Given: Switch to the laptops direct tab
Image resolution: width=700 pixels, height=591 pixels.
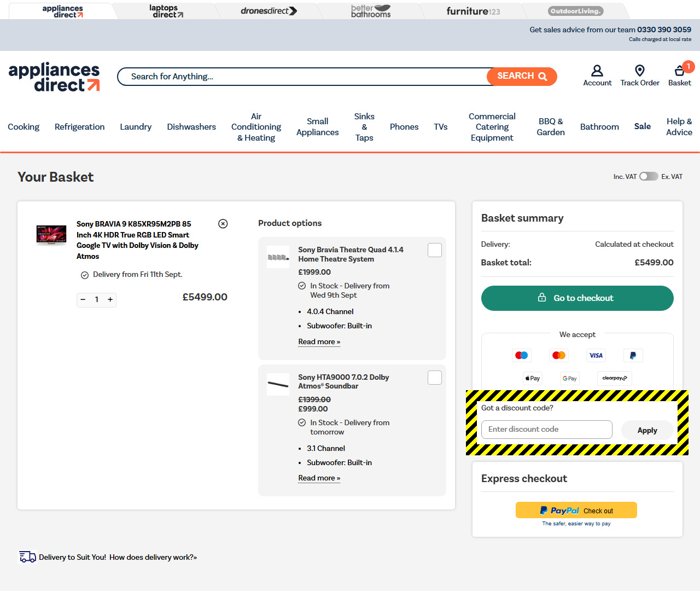Looking at the screenshot, I should pyautogui.click(x=166, y=11).
